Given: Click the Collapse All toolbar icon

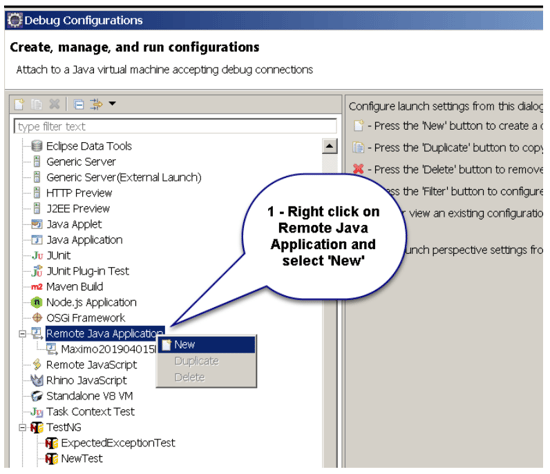Looking at the screenshot, I should (x=79, y=105).
